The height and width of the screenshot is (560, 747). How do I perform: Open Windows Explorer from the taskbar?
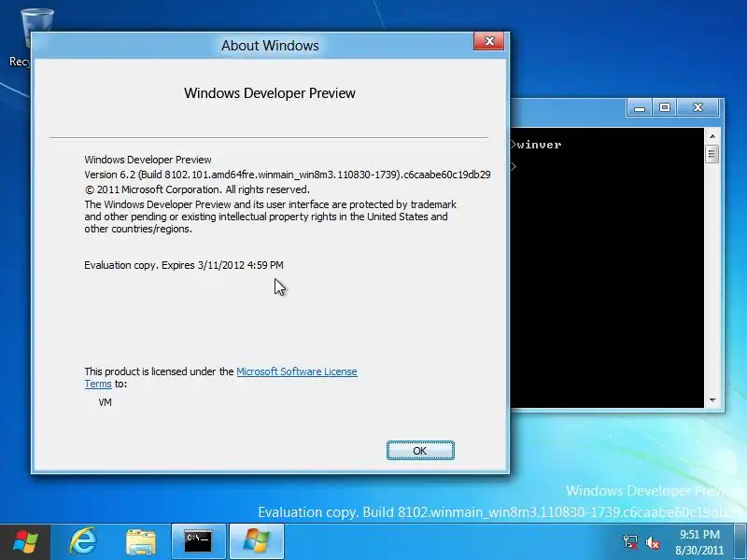click(141, 542)
